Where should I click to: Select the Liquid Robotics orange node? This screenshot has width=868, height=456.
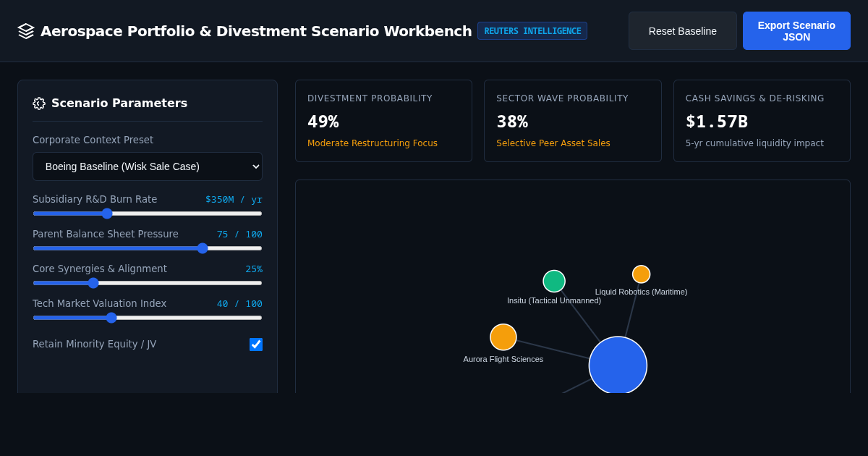tap(642, 274)
